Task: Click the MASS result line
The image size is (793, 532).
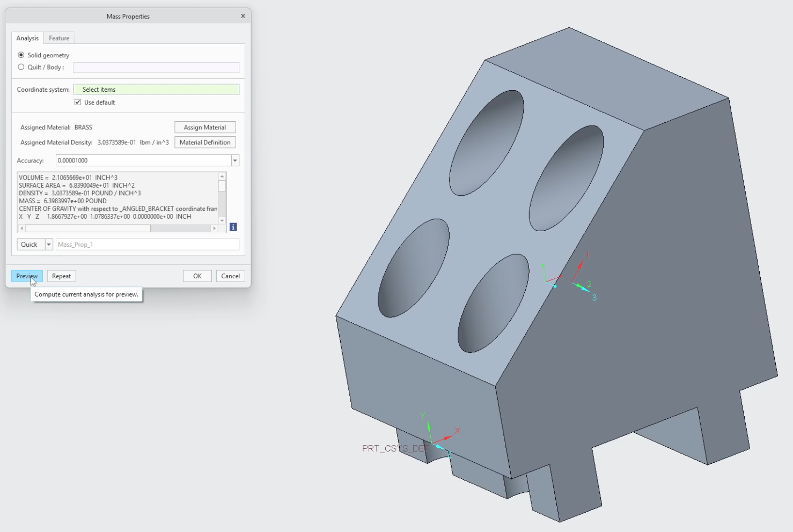Action: click(63, 201)
